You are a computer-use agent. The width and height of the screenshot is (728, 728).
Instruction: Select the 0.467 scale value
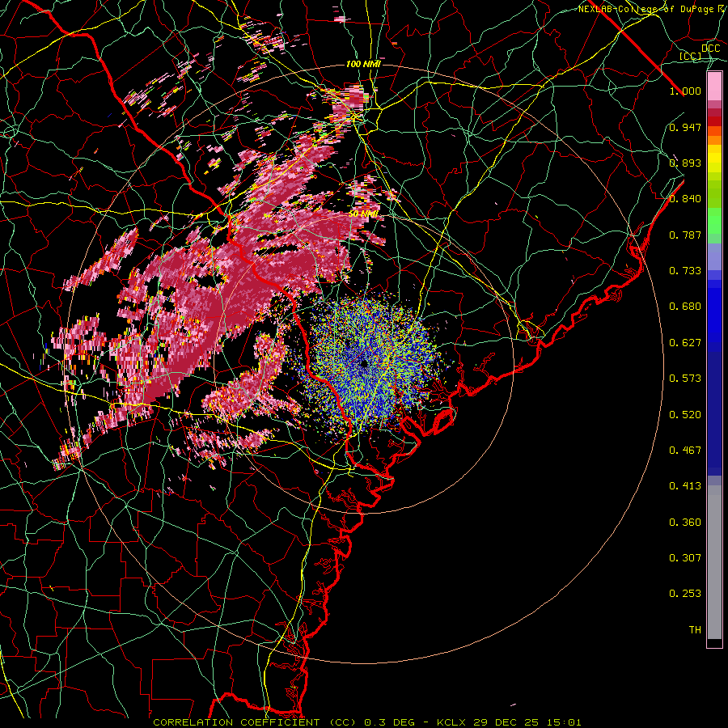click(x=685, y=451)
